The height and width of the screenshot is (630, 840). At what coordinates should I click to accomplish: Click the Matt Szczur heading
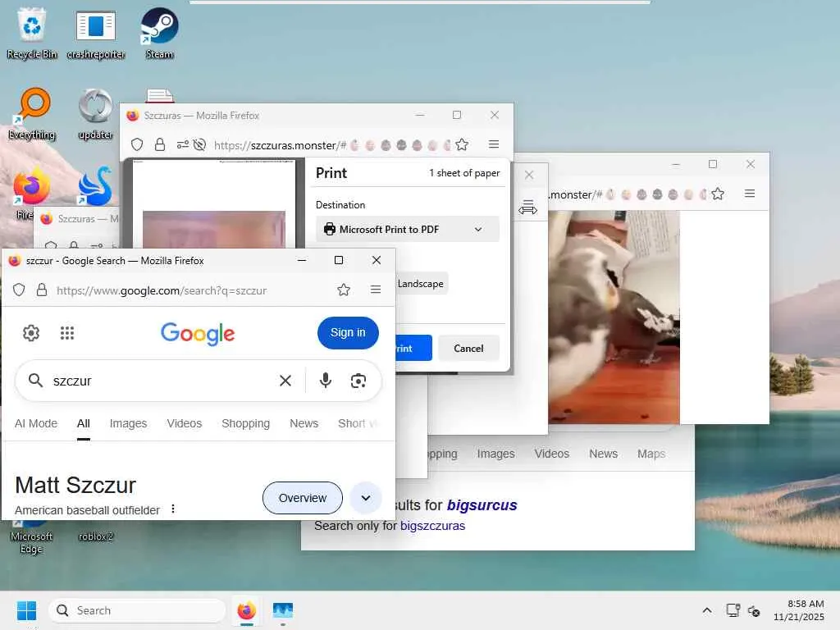coord(75,485)
